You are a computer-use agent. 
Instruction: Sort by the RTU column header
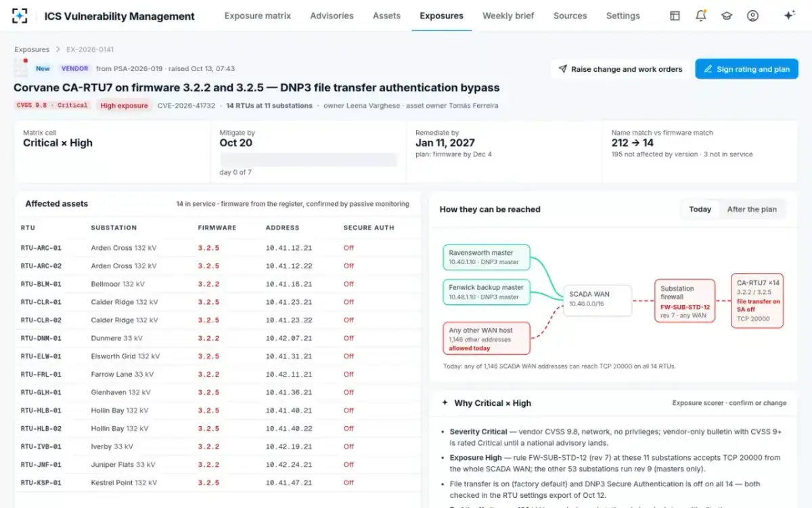click(x=28, y=228)
